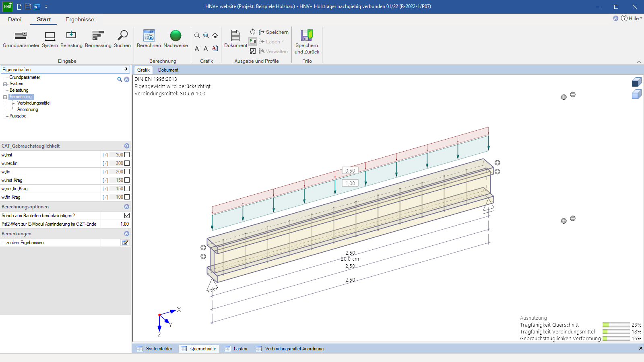This screenshot has width=644, height=362.
Task: Open the quick access toolbar dropdown
Action: [46, 7]
